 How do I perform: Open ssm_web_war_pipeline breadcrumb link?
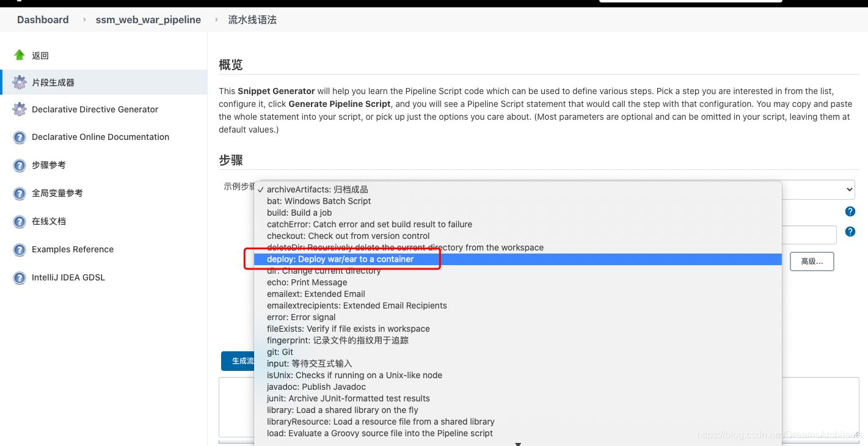tap(148, 20)
